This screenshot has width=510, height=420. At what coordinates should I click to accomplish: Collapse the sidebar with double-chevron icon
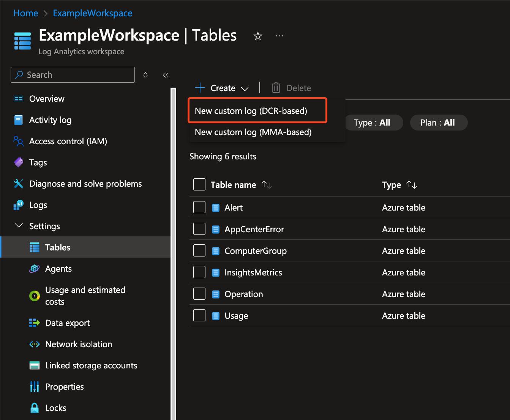[x=166, y=75]
